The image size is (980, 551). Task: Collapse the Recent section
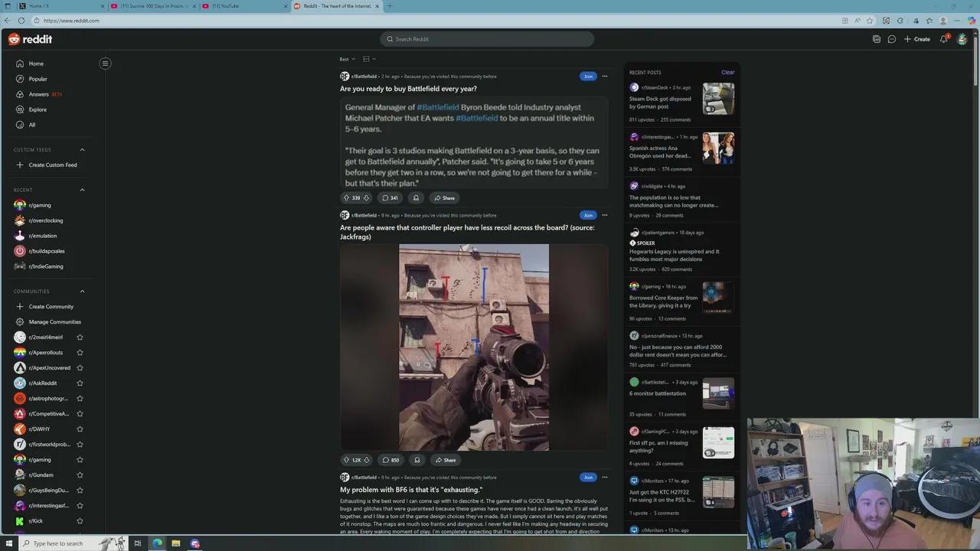coord(82,190)
